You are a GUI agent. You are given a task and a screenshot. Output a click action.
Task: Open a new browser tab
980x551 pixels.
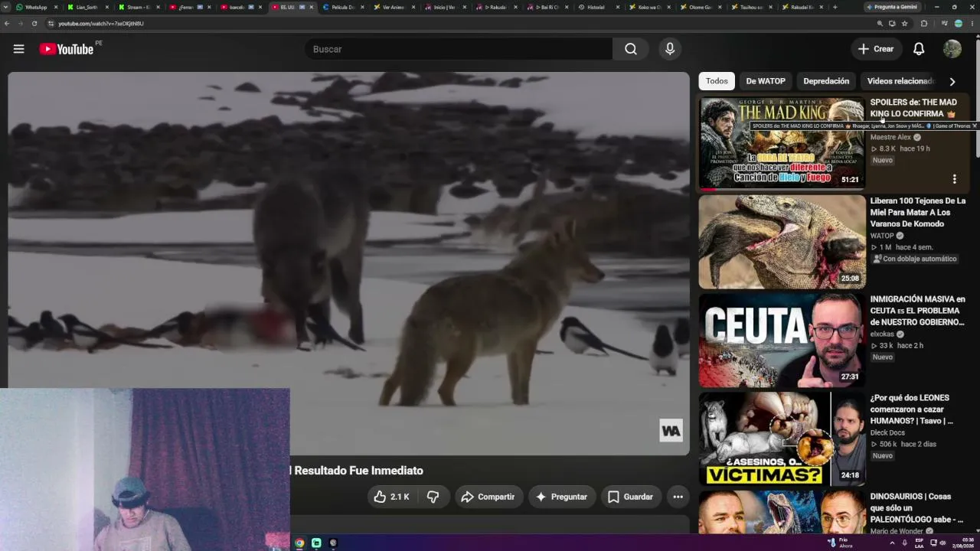pyautogui.click(x=835, y=7)
